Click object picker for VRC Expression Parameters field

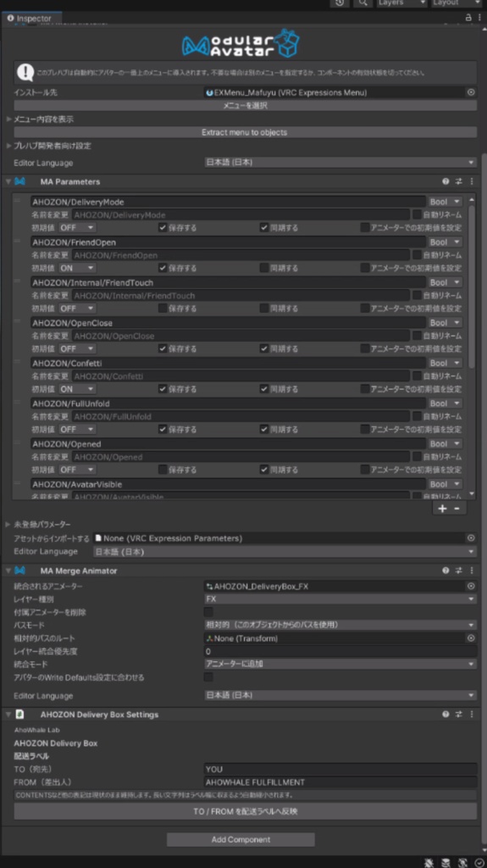[471, 538]
